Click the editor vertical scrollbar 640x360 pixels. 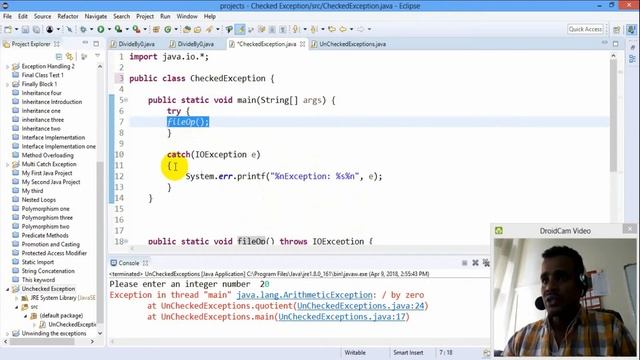[613, 116]
